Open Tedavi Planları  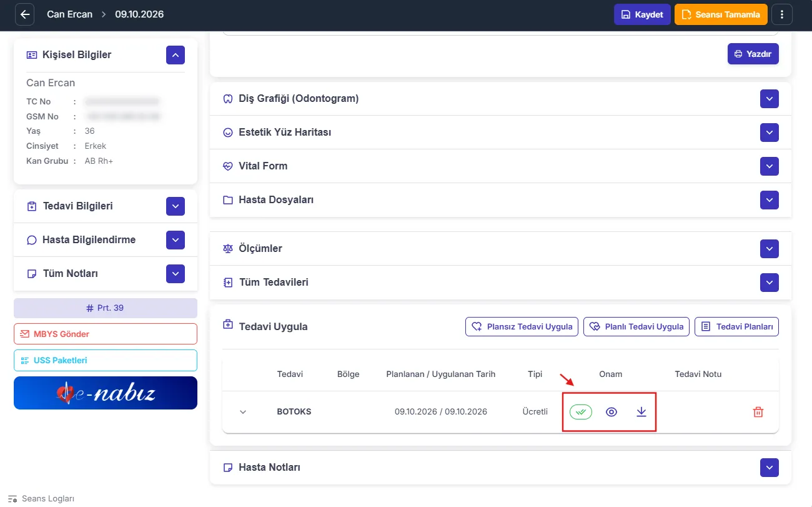click(736, 326)
